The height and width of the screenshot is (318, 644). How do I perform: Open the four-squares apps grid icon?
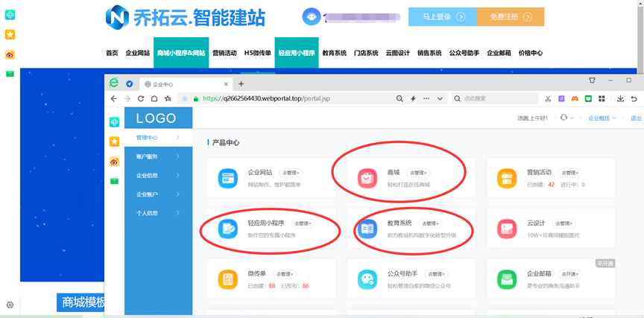point(602,98)
